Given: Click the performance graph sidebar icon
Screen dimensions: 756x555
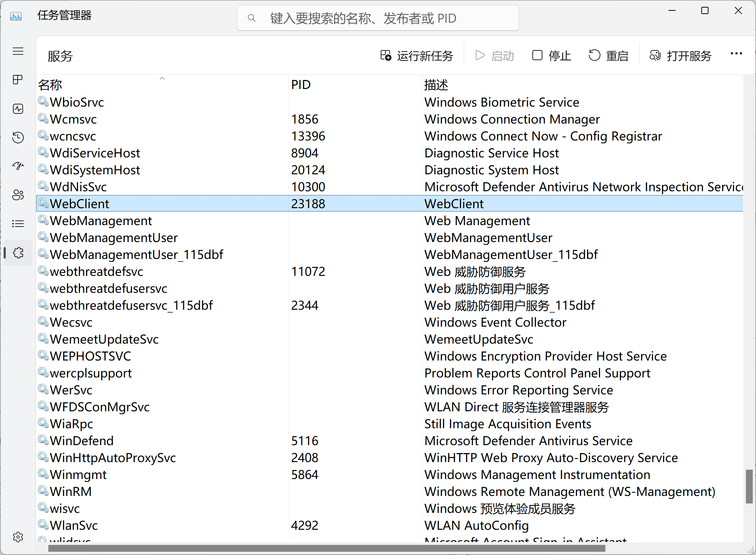Looking at the screenshot, I should (x=18, y=108).
